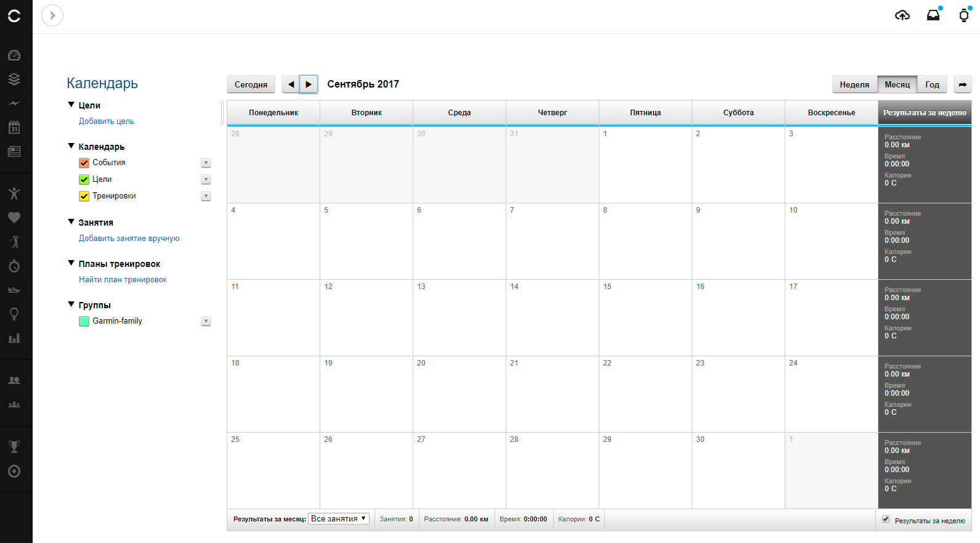The image size is (980, 543).
Task: Collapse the Планы тренировок section
Action: point(71,263)
